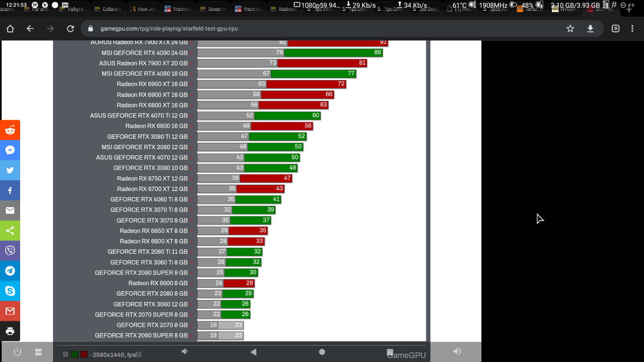The image size is (644, 362).
Task: Open the green ShareThis share icon
Action: click(10, 230)
